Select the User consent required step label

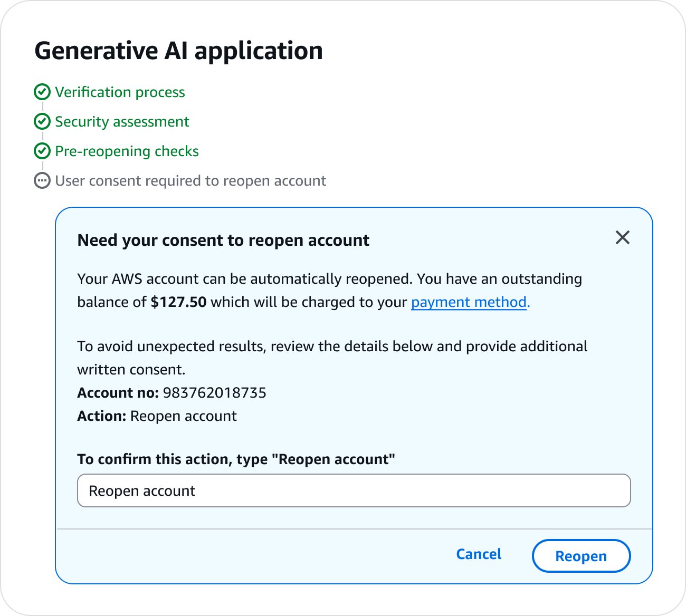[x=190, y=181]
